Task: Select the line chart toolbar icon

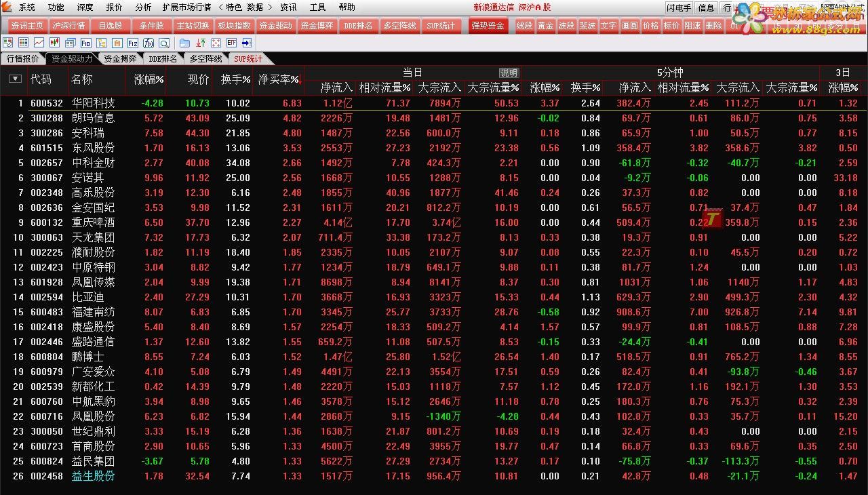Action: click(39, 43)
